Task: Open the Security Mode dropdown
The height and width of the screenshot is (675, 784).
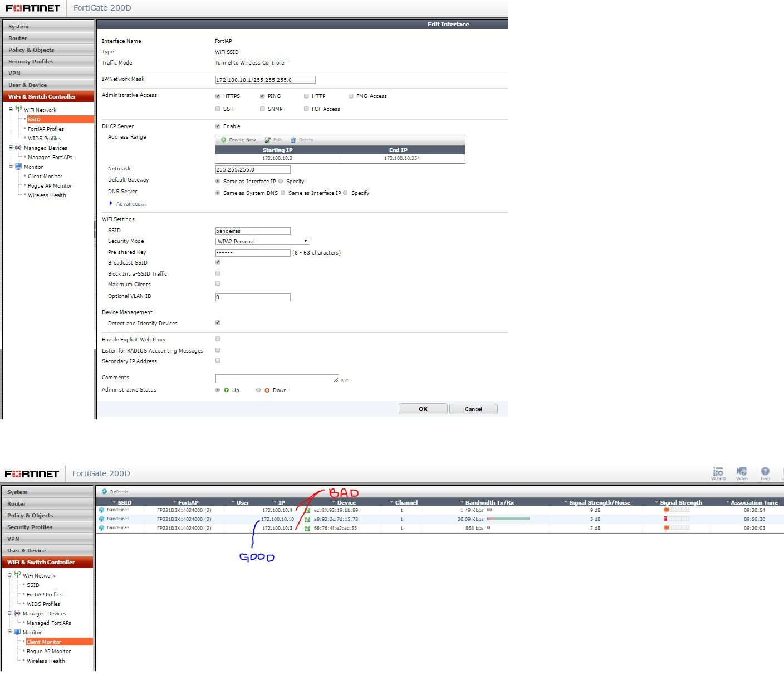Action: (x=262, y=241)
